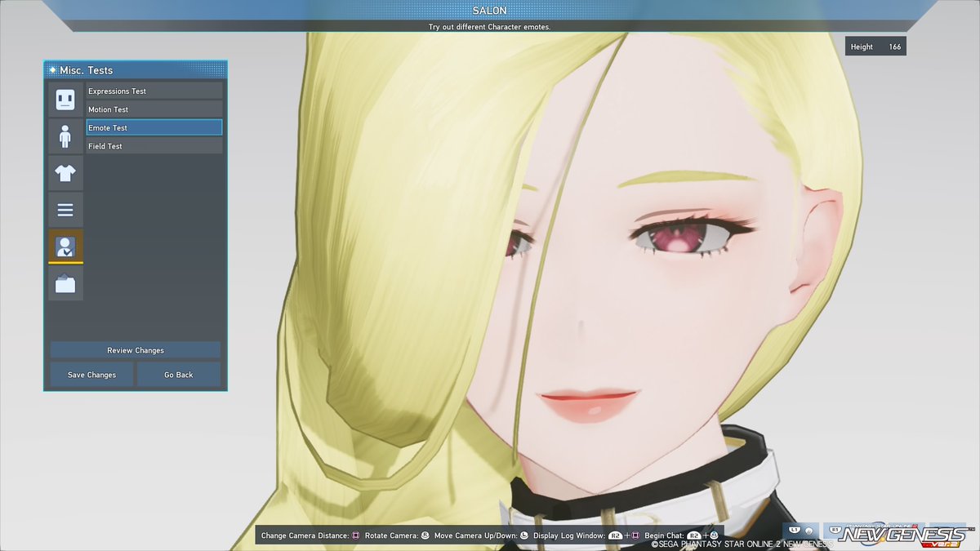Click the Display Log Window hint
Image resolution: width=980 pixels, height=551 pixels.
tap(587, 535)
